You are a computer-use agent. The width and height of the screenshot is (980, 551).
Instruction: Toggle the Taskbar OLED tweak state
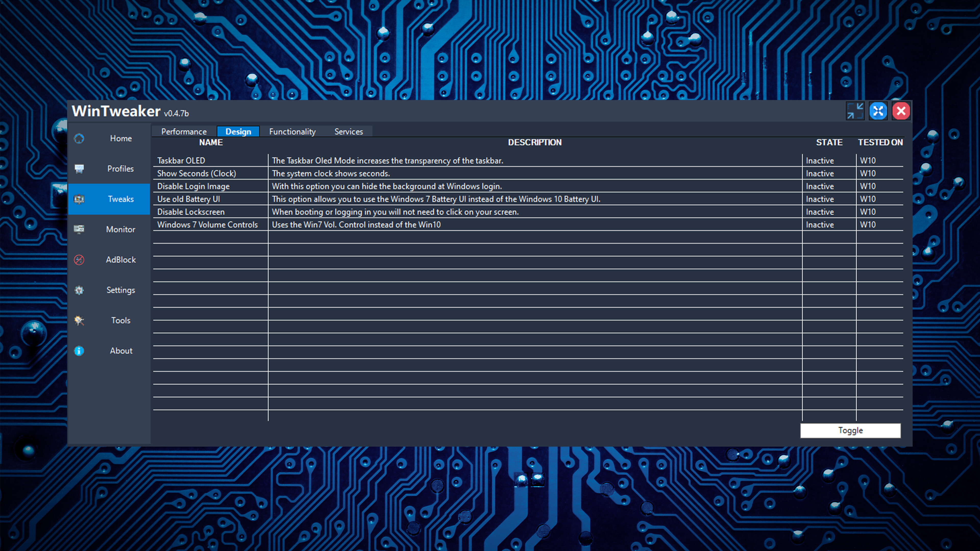[x=819, y=160]
